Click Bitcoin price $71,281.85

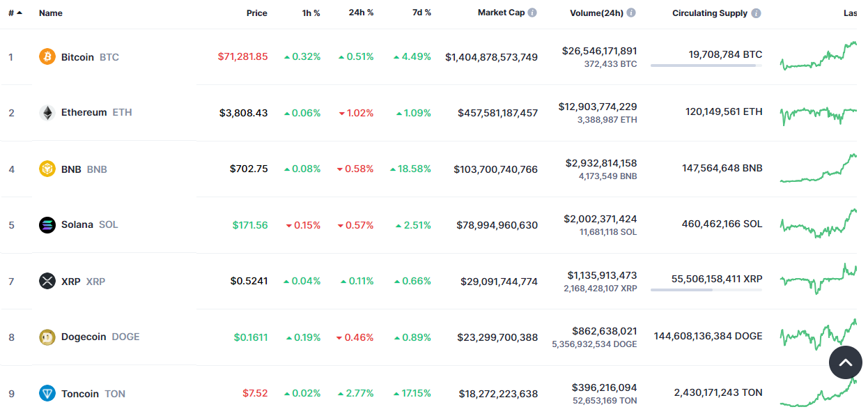tap(242, 56)
